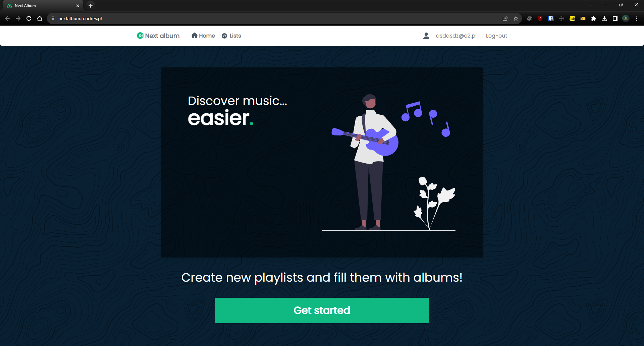Image resolution: width=644 pixels, height=346 pixels.
Task: Toggle the browser side panel
Action: [615, 18]
